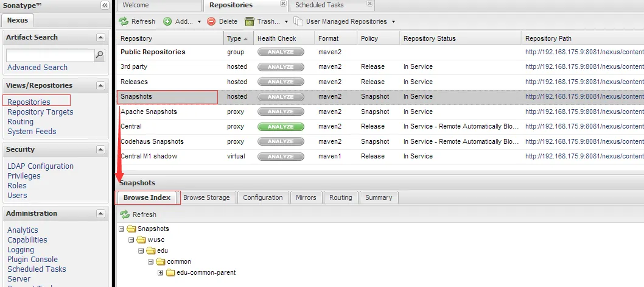Image resolution: width=644 pixels, height=287 pixels.
Task: Open the Users link
Action: [x=17, y=196]
